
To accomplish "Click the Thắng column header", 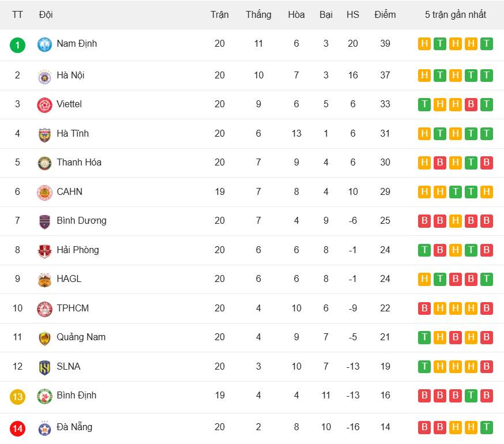I will (x=258, y=15).
